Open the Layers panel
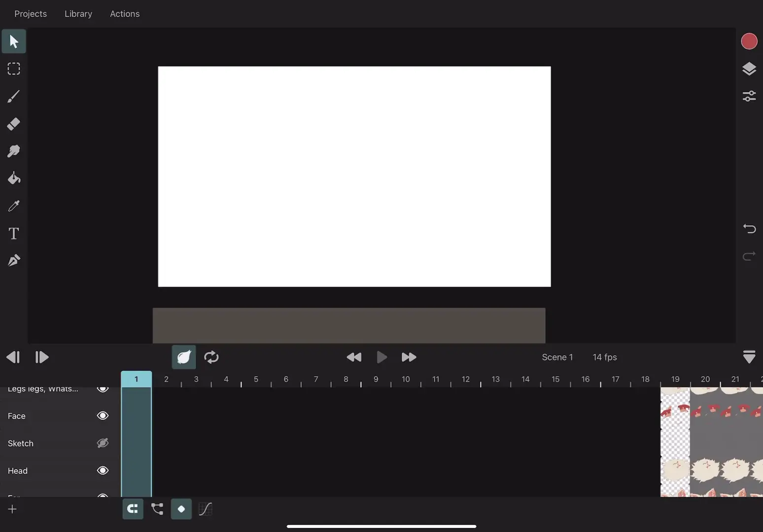763x532 pixels. (749, 68)
